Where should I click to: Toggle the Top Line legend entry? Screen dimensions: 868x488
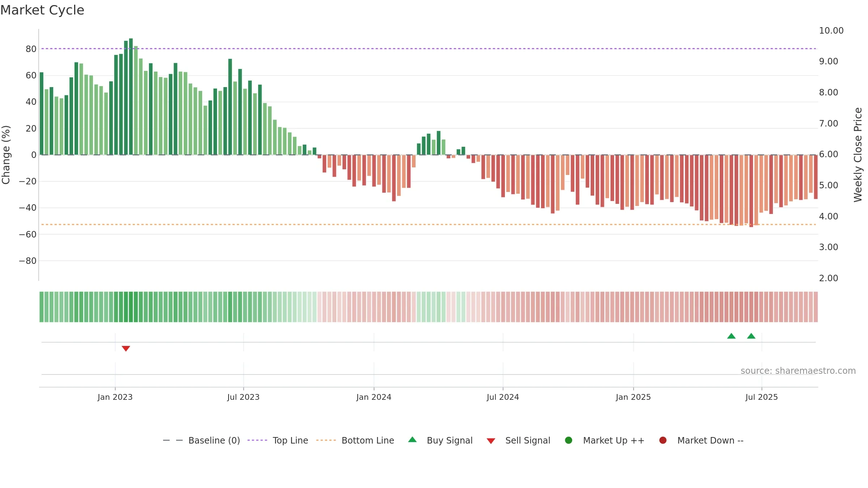pyautogui.click(x=278, y=440)
